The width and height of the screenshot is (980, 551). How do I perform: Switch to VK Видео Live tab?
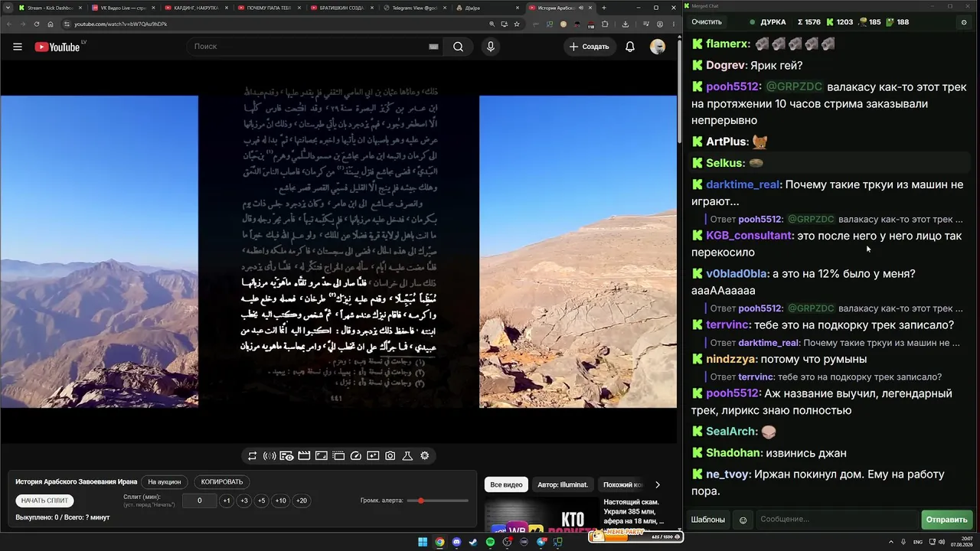tap(122, 8)
